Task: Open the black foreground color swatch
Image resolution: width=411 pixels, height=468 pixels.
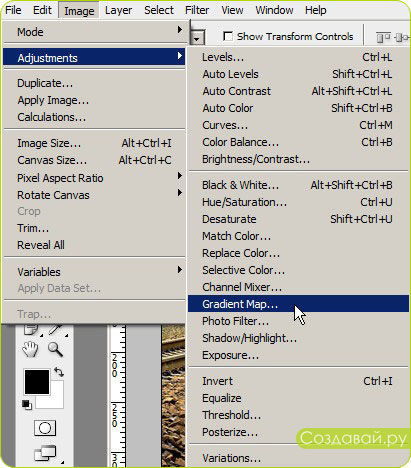Action: pyautogui.click(x=37, y=381)
